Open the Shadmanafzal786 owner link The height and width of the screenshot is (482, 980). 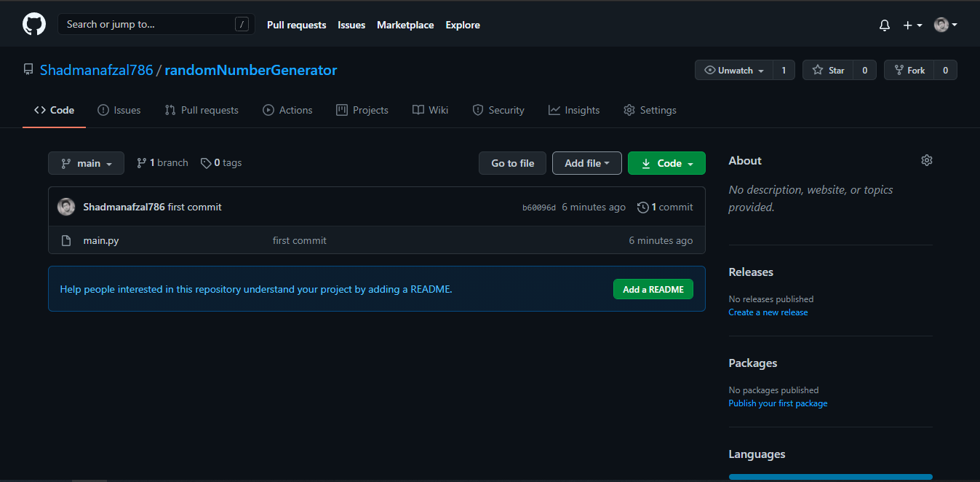click(x=97, y=70)
